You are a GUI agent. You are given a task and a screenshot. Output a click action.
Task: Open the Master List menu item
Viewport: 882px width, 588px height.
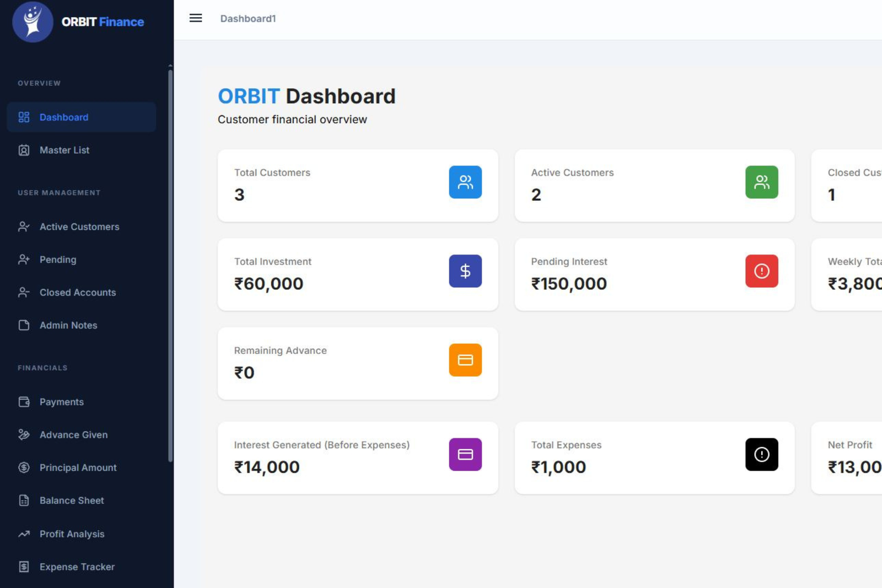(82, 150)
